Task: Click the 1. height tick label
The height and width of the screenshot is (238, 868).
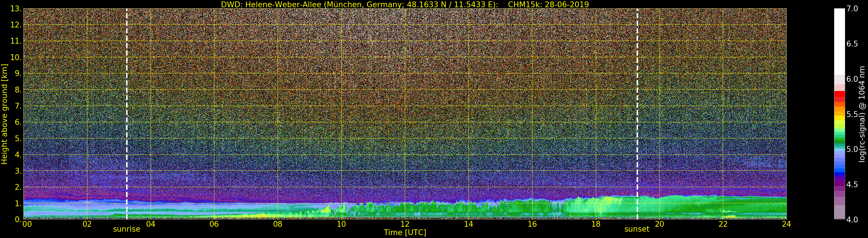Action: pos(18,203)
